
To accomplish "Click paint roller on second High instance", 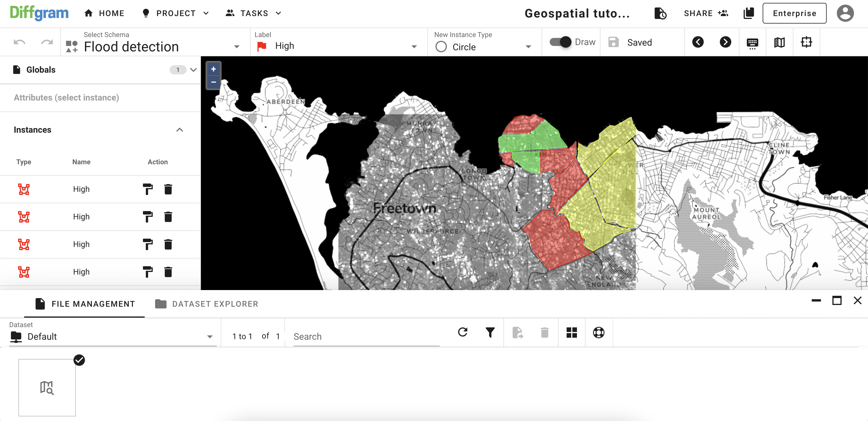I will [x=148, y=217].
